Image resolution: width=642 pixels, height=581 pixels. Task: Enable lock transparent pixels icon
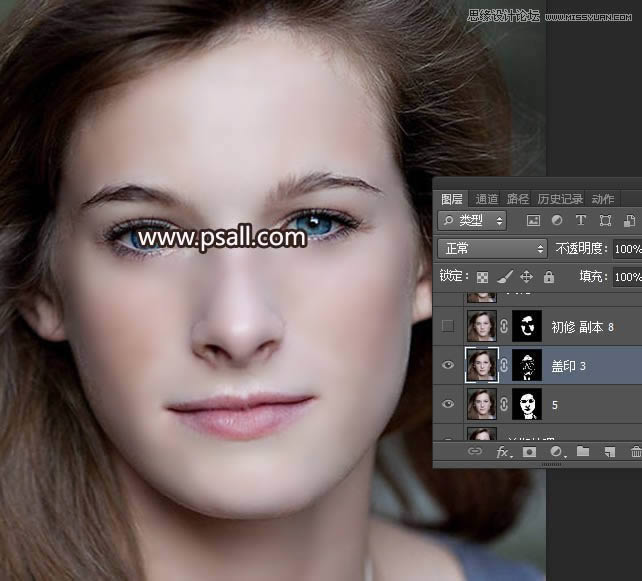pyautogui.click(x=482, y=277)
